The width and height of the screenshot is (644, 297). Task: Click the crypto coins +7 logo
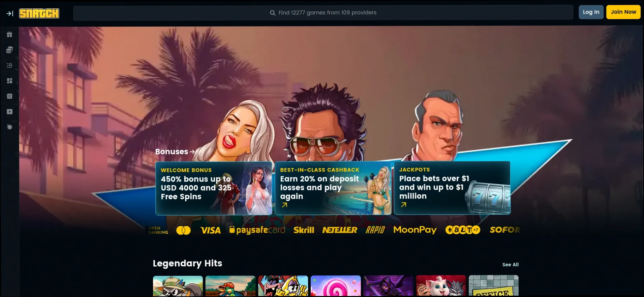coord(463,230)
